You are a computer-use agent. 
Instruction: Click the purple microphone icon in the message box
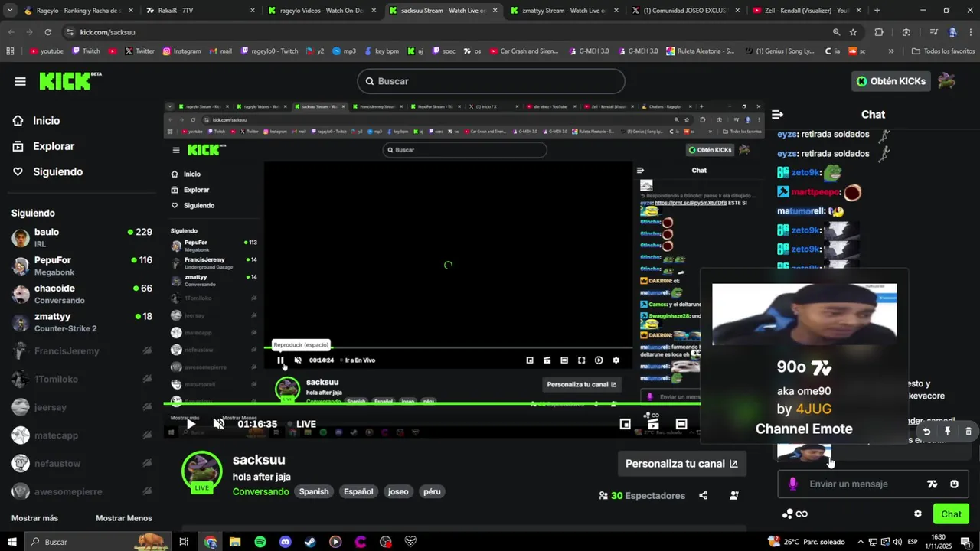coord(792,484)
